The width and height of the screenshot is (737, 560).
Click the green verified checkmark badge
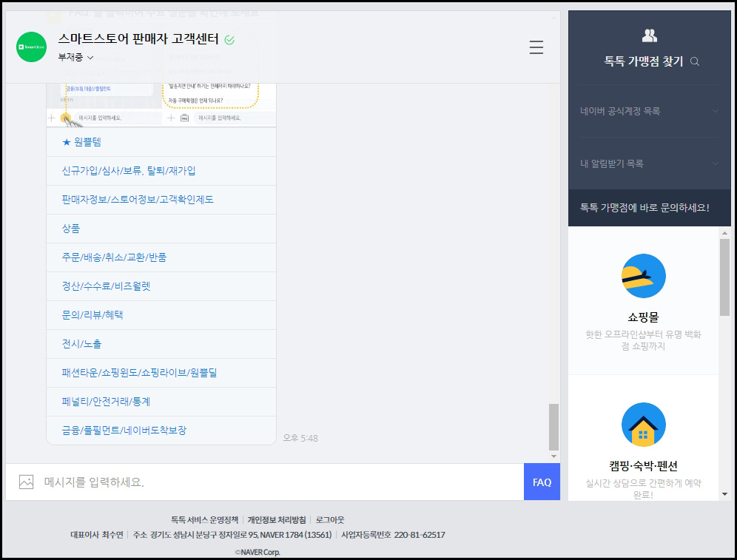coord(229,40)
